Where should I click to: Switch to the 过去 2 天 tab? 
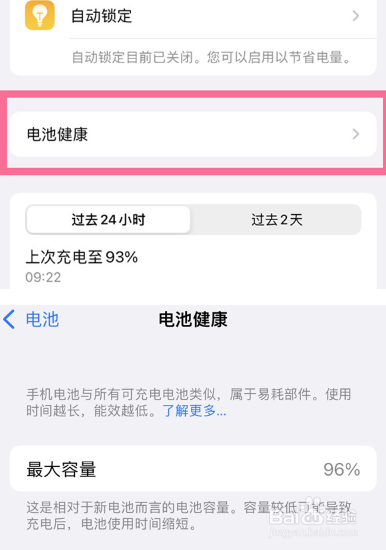[277, 220]
